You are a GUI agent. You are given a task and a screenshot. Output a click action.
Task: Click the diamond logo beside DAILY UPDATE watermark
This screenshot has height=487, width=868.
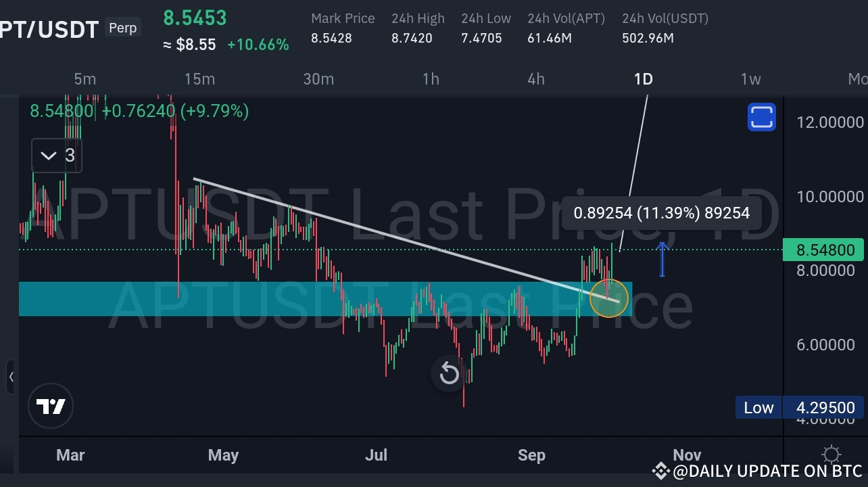[660, 471]
